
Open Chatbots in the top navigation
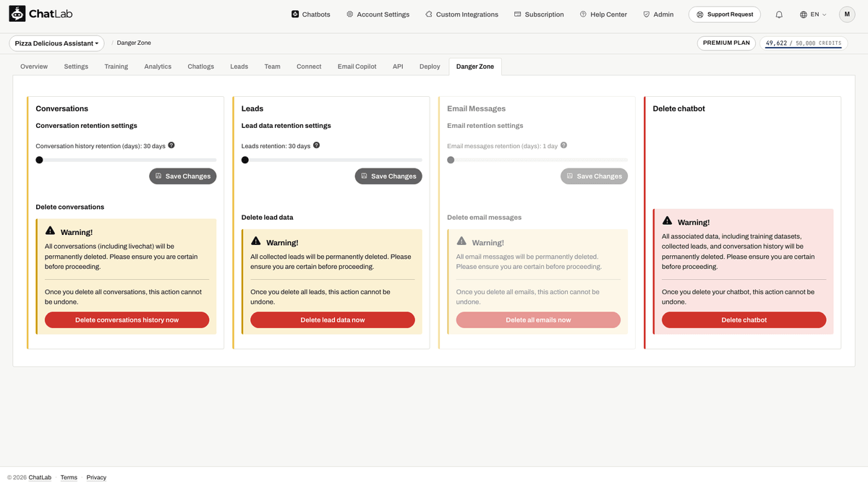pyautogui.click(x=311, y=14)
